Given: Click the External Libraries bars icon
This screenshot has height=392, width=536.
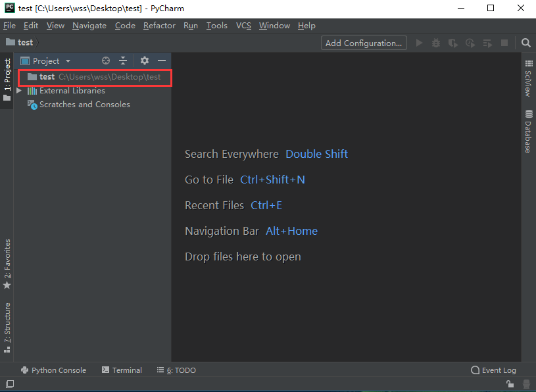Looking at the screenshot, I should click(x=32, y=91).
